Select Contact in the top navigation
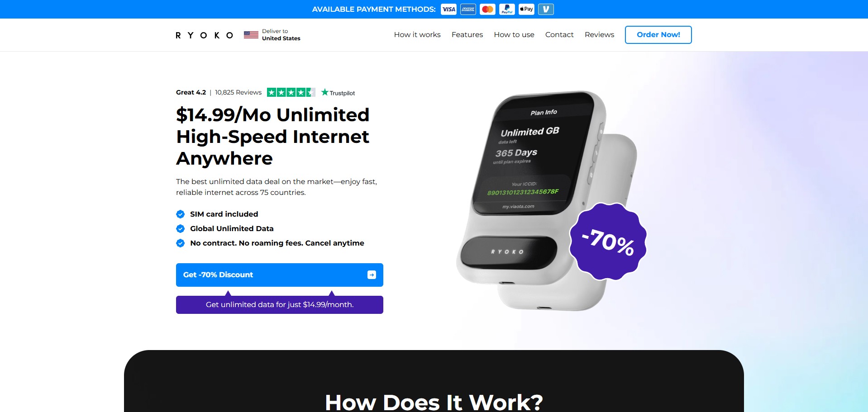Image resolution: width=868 pixels, height=412 pixels. pyautogui.click(x=559, y=35)
